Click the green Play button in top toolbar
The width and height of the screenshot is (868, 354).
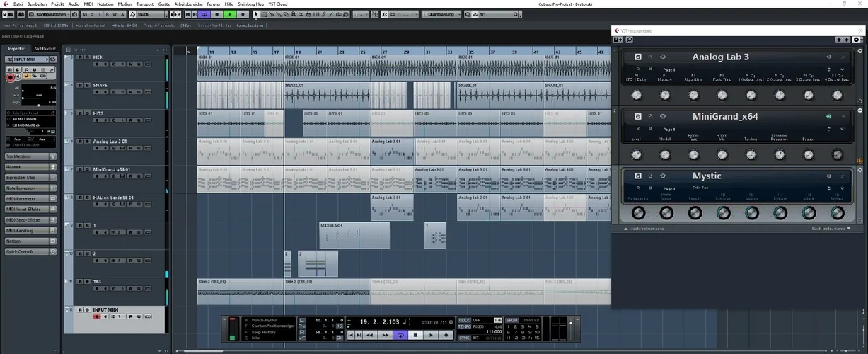(230, 14)
